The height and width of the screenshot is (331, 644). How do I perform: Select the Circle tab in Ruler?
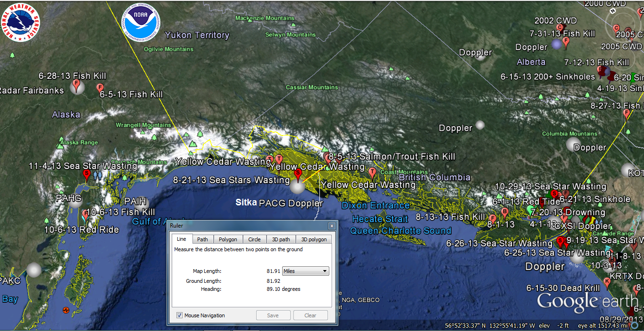click(254, 239)
